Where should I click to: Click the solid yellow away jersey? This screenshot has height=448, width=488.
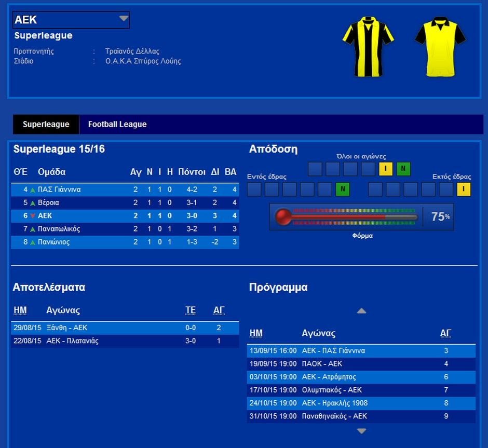[440, 46]
